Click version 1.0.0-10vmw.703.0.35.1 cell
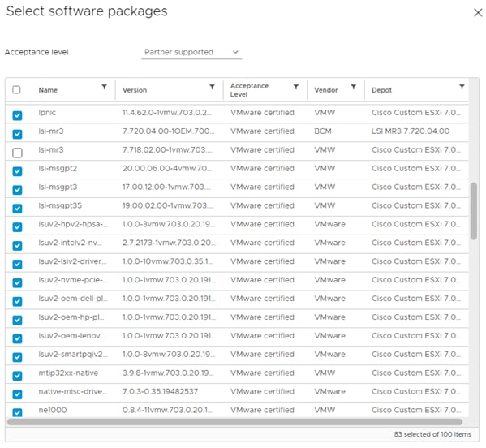The height and width of the screenshot is (448, 486). click(x=168, y=261)
